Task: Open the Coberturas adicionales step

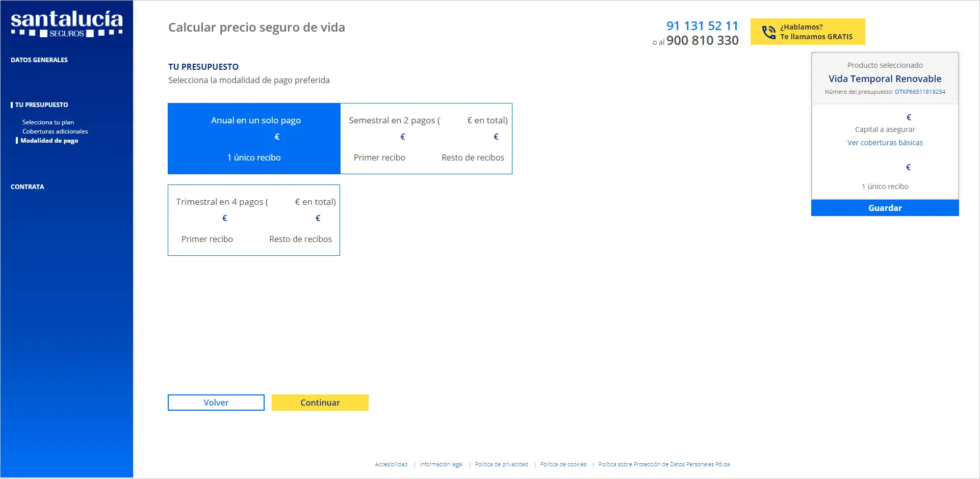Action: (x=55, y=131)
